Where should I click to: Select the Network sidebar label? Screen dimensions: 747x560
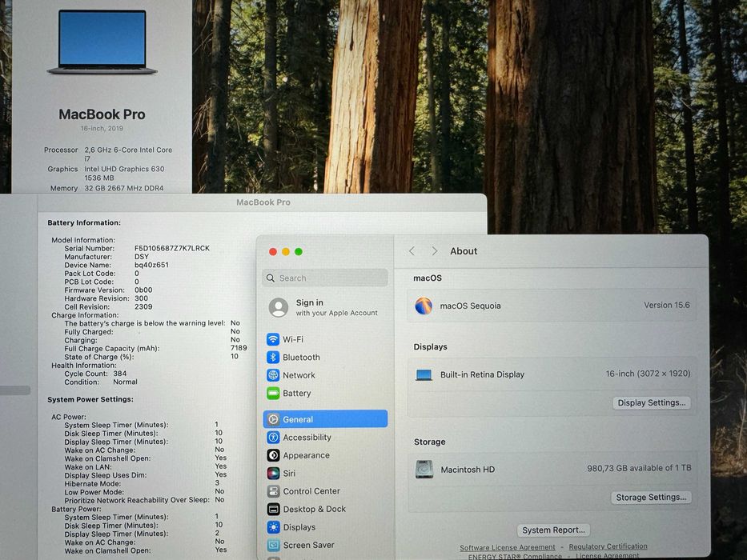(299, 375)
